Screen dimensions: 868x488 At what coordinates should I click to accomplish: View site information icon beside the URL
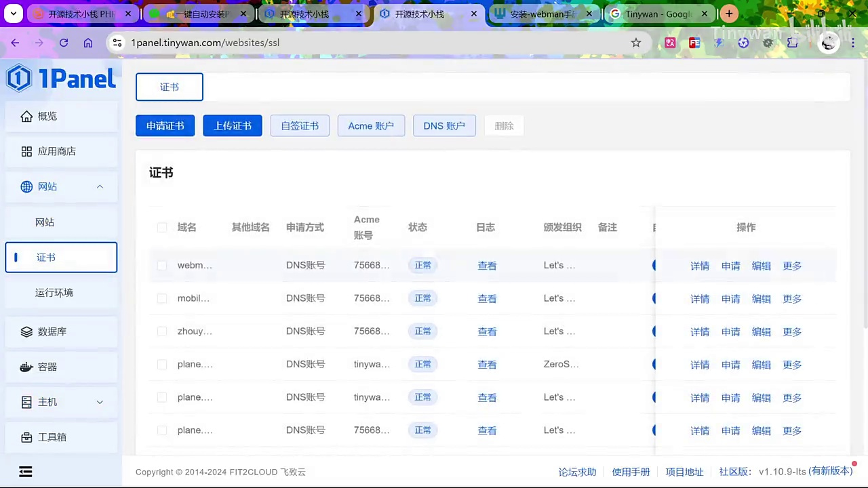[x=117, y=43]
